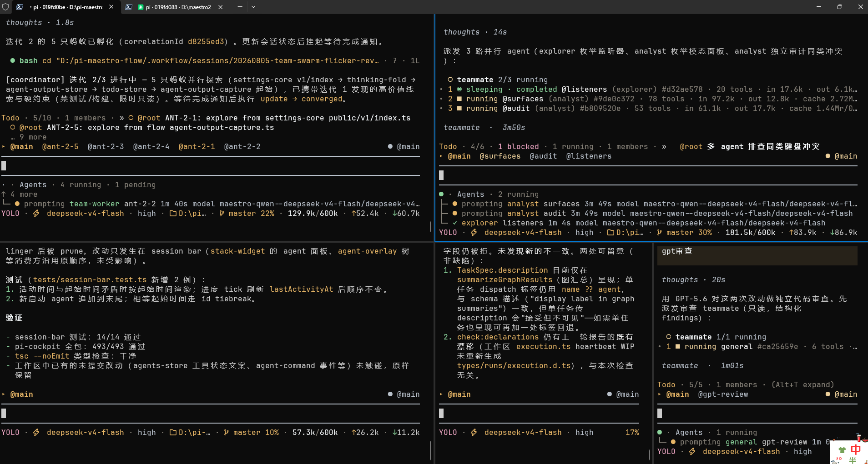Select @ant-2-3 agent in top-left pane
This screenshot has width=868, height=464.
click(106, 147)
